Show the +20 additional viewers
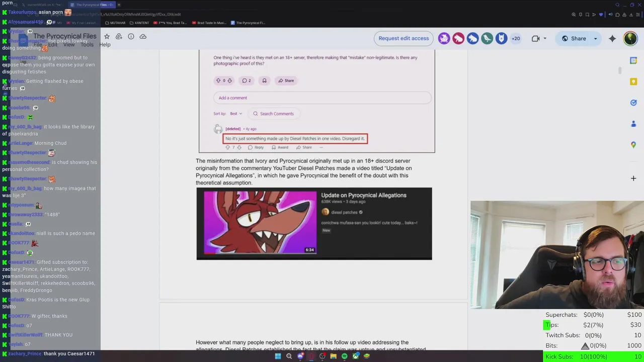Viewport: 644px width, 362px height. [x=516, y=38]
